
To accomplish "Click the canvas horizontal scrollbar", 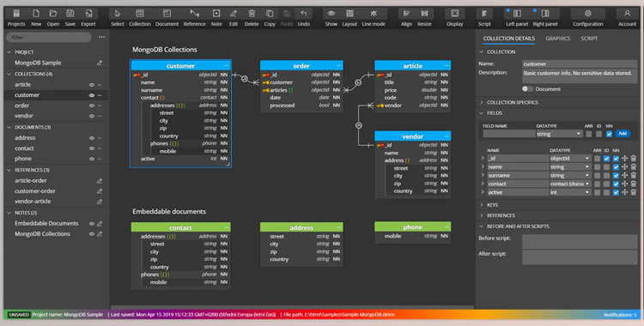I will pos(293,307).
